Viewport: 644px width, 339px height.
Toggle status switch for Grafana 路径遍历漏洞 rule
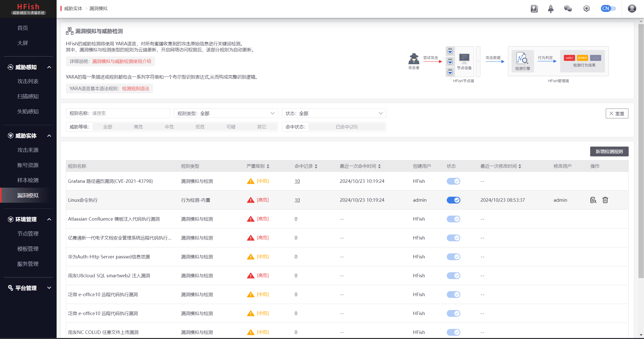click(453, 181)
